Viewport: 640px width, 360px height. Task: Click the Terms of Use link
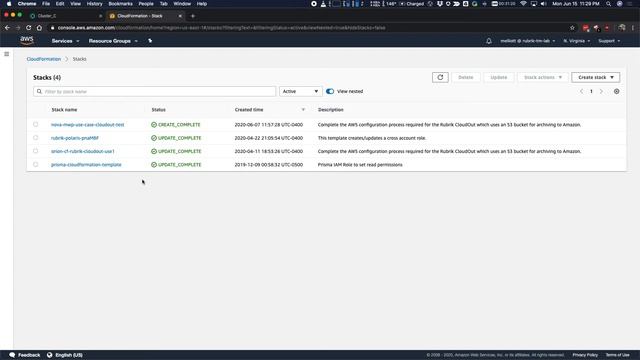click(x=617, y=355)
